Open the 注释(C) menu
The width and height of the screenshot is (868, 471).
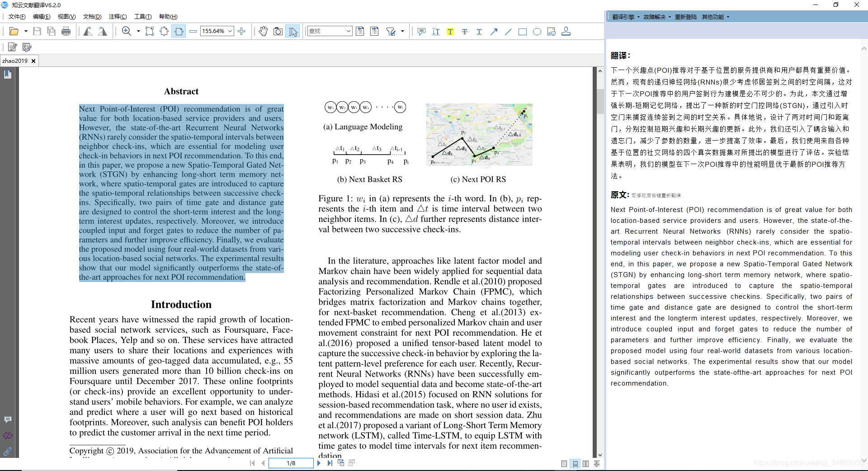click(x=118, y=17)
